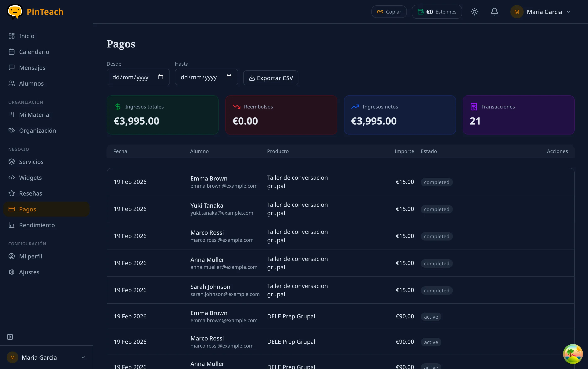This screenshot has height=369, width=588.
Task: Click the Exportar CSV button
Action: pyautogui.click(x=270, y=78)
